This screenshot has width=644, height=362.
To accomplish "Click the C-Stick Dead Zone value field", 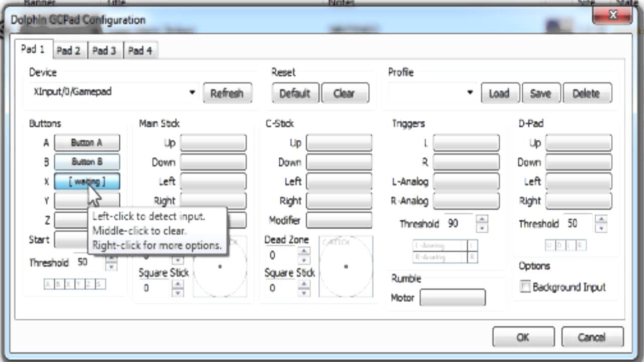I will (281, 255).
